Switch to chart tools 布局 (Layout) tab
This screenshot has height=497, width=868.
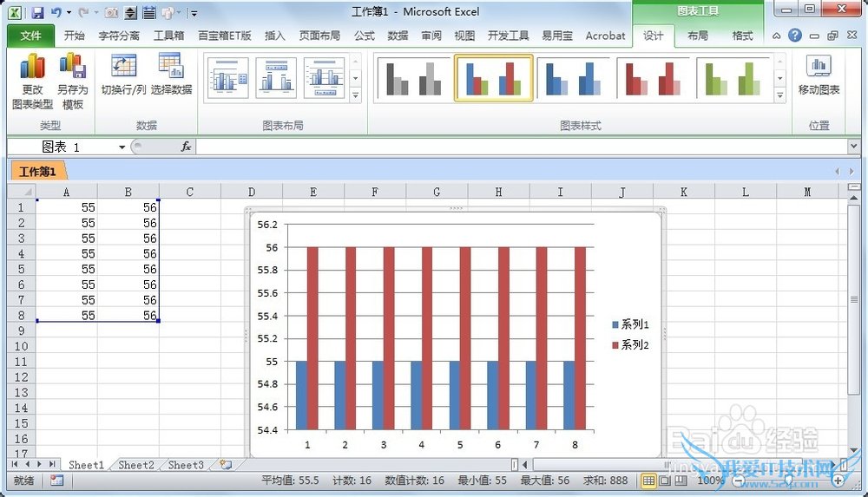pyautogui.click(x=698, y=36)
